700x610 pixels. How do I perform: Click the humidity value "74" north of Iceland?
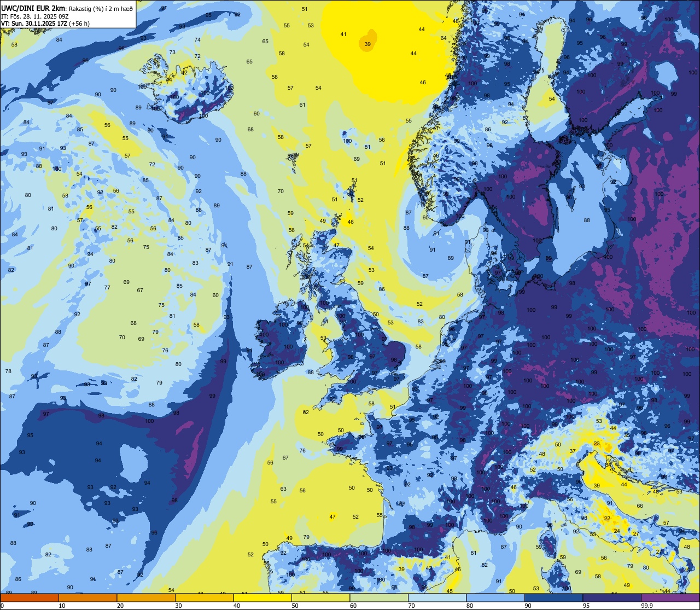pyautogui.click(x=197, y=40)
